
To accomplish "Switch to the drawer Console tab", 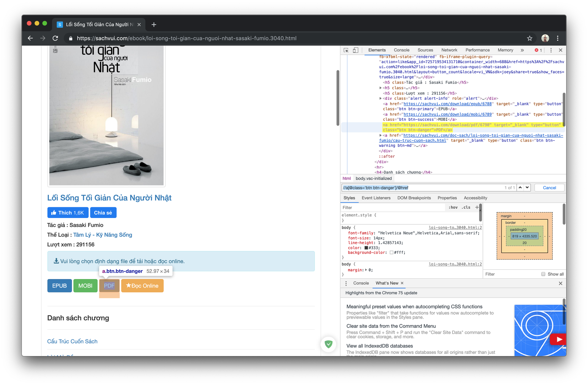I will pyautogui.click(x=361, y=283).
